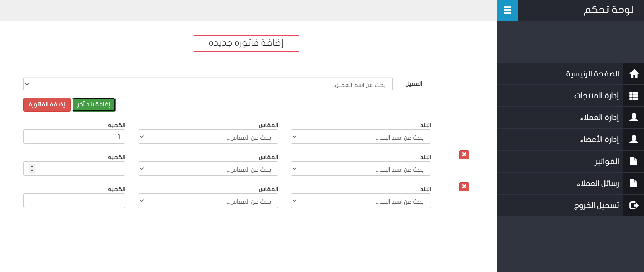Click the document icon beside رسائل العملاء
The height and width of the screenshot is (272, 644).
pyautogui.click(x=634, y=183)
